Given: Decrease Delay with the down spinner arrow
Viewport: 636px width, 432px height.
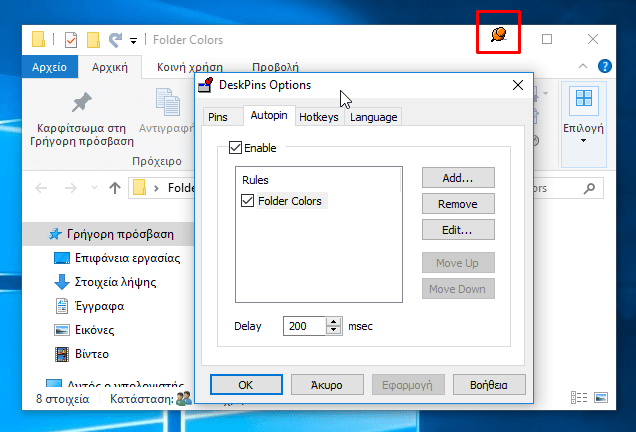Looking at the screenshot, I should pyautogui.click(x=333, y=330).
